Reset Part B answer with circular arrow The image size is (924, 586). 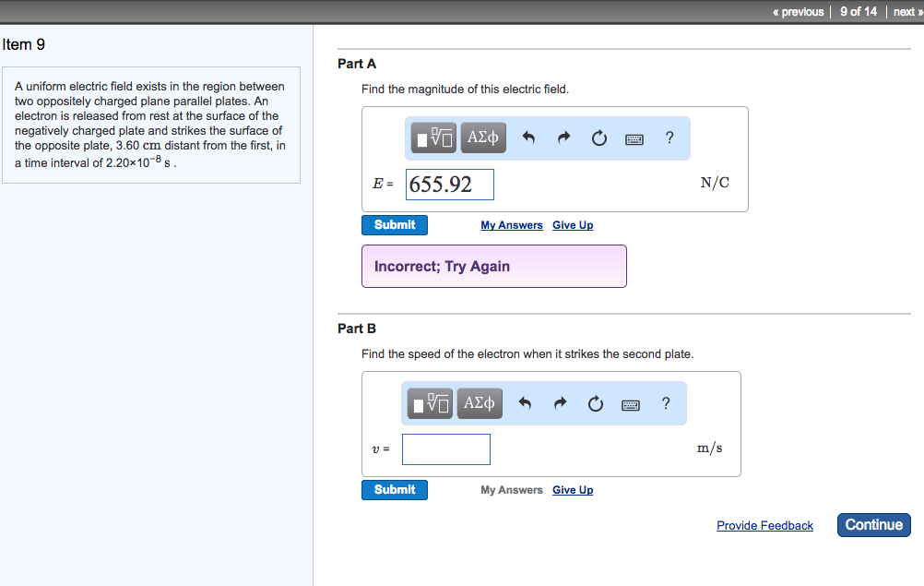(595, 403)
